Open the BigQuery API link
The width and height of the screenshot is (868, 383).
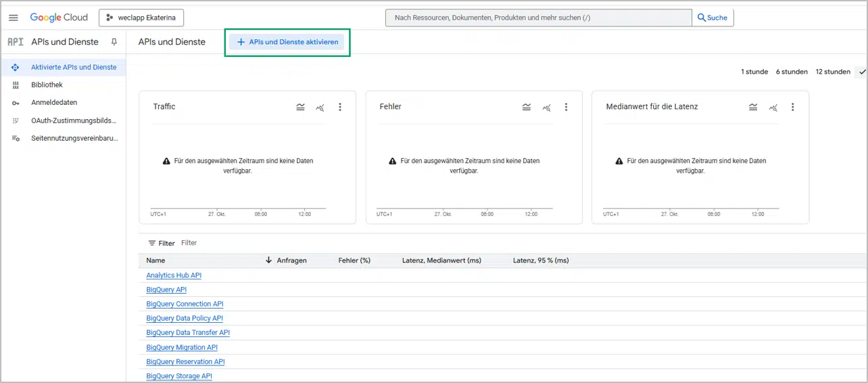166,290
